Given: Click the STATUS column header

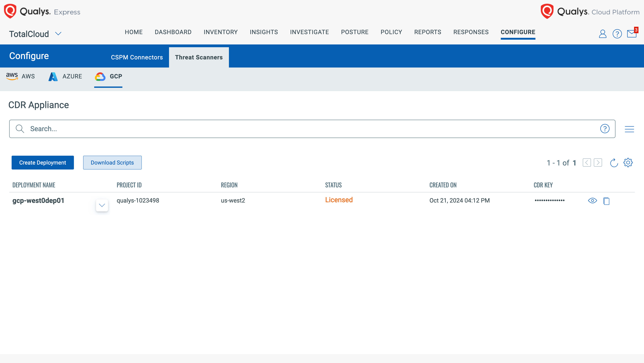Looking at the screenshot, I should [x=333, y=185].
